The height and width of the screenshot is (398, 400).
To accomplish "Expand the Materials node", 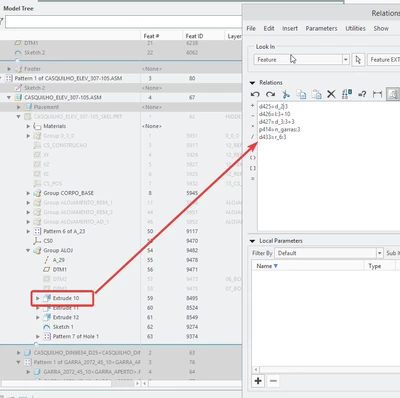I will point(28,126).
